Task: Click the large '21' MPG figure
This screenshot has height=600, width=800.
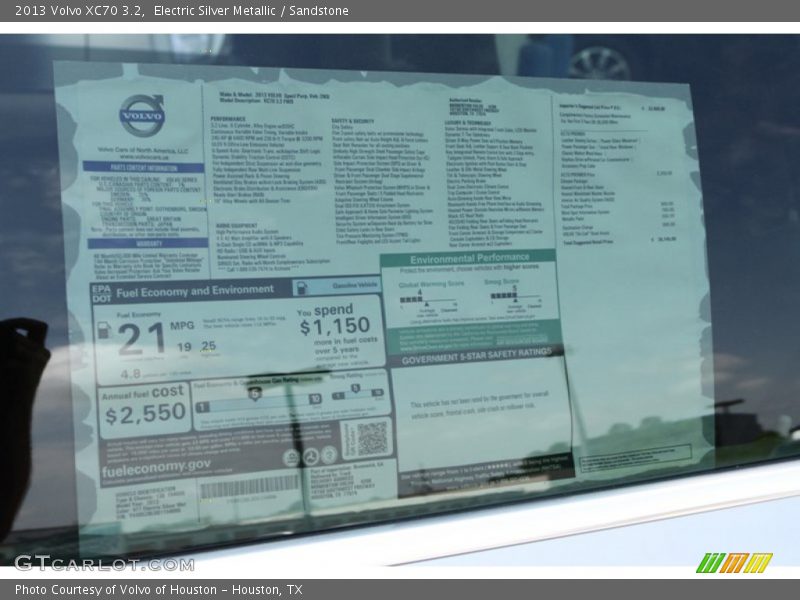Action: point(141,339)
